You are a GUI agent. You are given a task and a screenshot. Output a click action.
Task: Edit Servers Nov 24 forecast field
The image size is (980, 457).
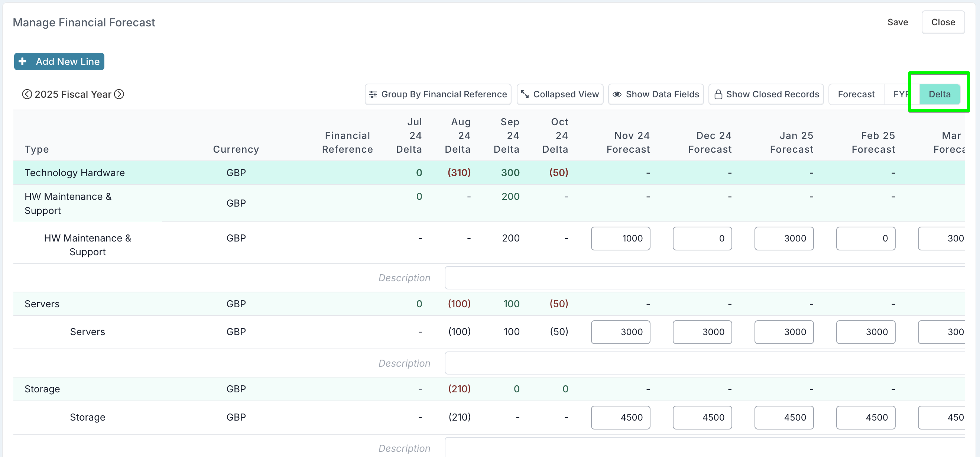[x=620, y=332]
